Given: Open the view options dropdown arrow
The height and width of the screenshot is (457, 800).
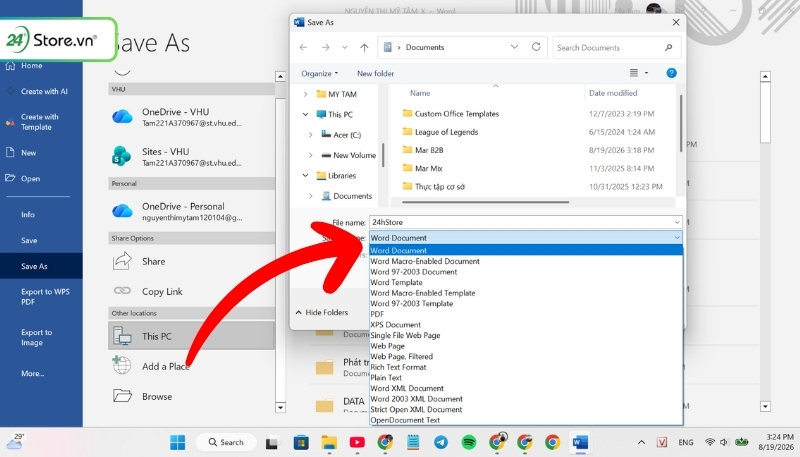Looking at the screenshot, I should (646, 73).
